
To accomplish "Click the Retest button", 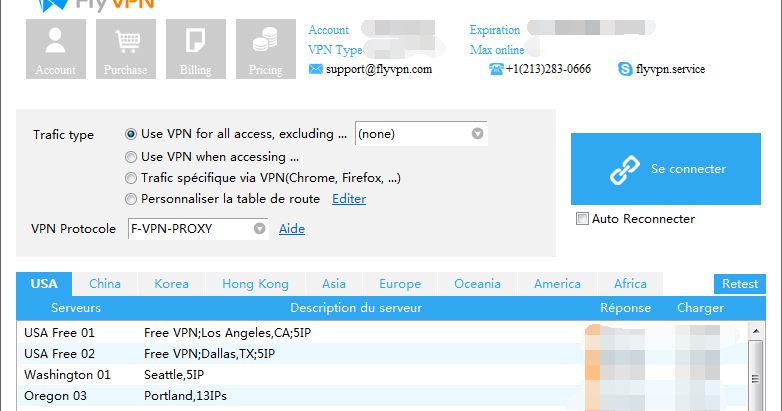I will pos(740,284).
